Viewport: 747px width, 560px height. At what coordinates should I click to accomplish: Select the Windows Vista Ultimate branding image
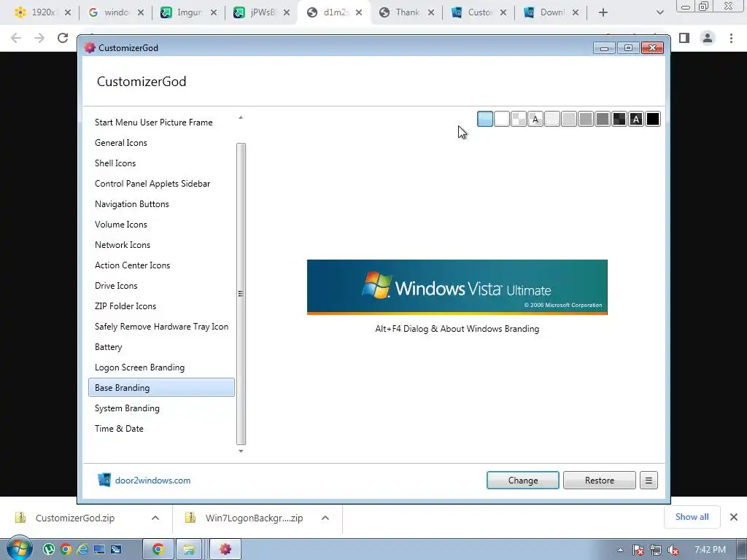pyautogui.click(x=457, y=287)
